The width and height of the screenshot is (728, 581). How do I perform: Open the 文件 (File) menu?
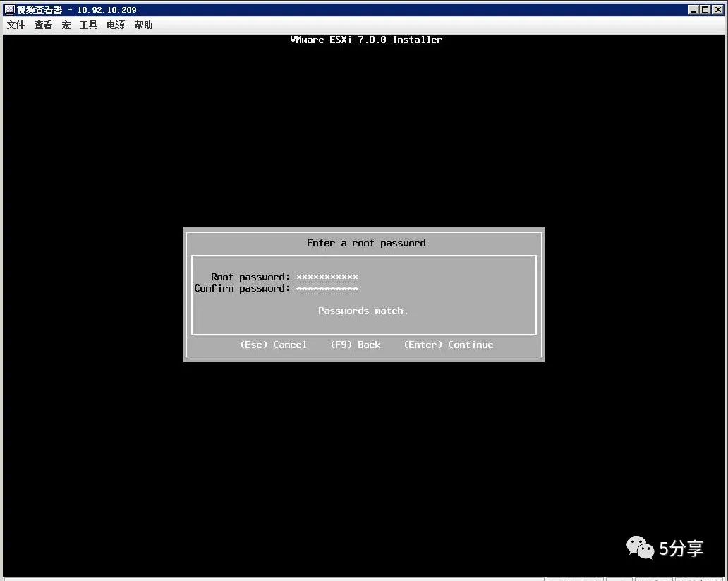tap(15, 25)
